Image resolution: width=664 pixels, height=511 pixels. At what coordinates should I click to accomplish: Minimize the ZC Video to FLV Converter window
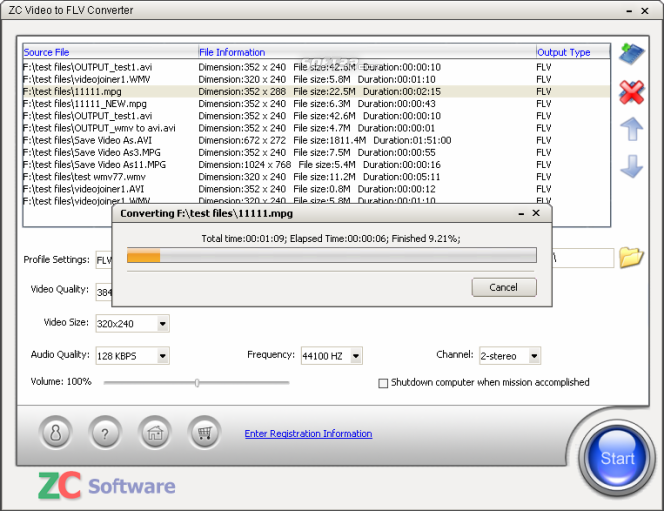point(629,11)
